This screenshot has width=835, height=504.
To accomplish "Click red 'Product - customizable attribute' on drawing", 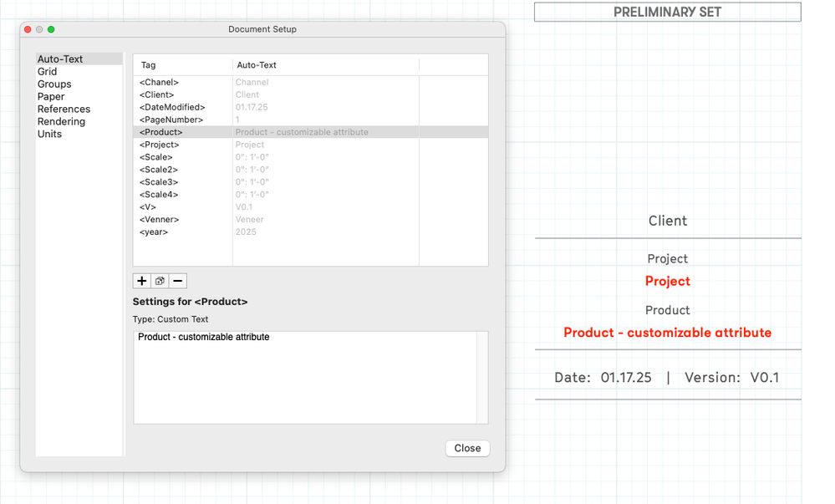I will 667,333.
